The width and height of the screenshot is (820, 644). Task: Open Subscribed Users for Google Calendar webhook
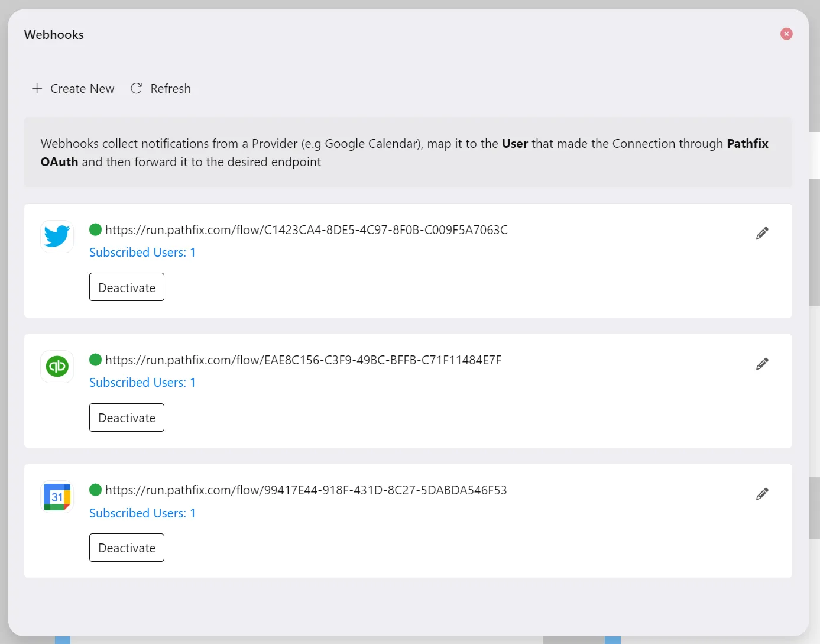click(142, 513)
